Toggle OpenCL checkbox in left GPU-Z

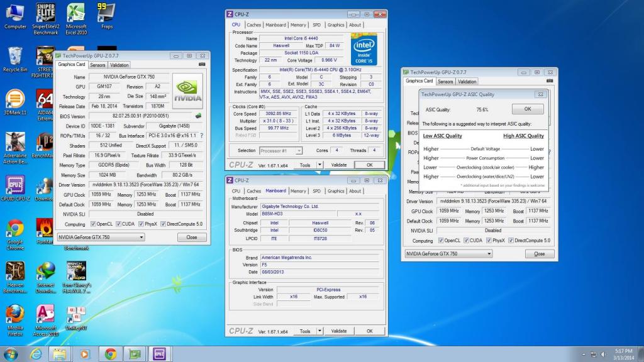(x=93, y=224)
